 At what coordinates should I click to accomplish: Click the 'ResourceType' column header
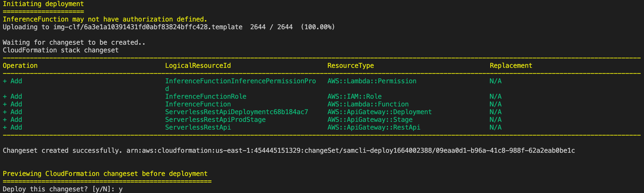coord(351,66)
